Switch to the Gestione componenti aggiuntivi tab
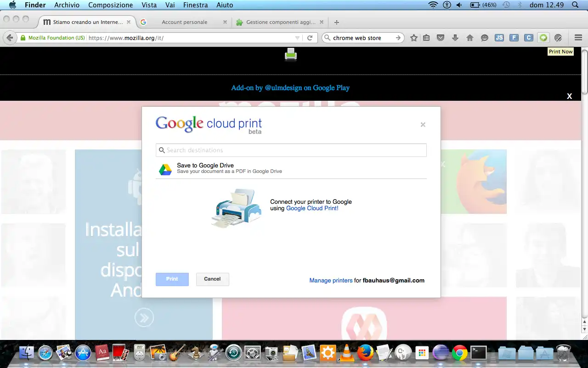This screenshot has width=588, height=368. pos(279,22)
